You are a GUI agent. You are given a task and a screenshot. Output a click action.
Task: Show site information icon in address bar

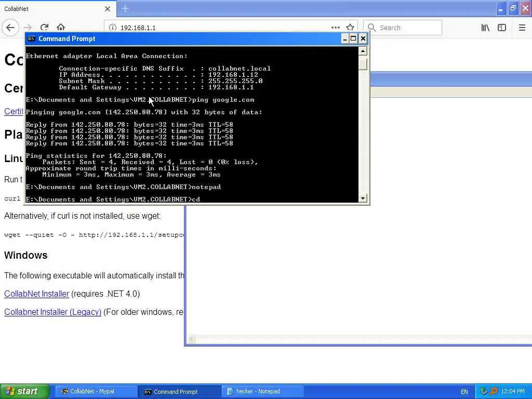113,28
